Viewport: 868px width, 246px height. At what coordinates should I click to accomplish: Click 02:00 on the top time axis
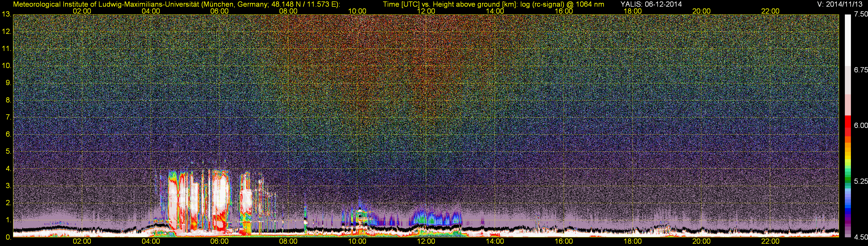tap(82, 11)
